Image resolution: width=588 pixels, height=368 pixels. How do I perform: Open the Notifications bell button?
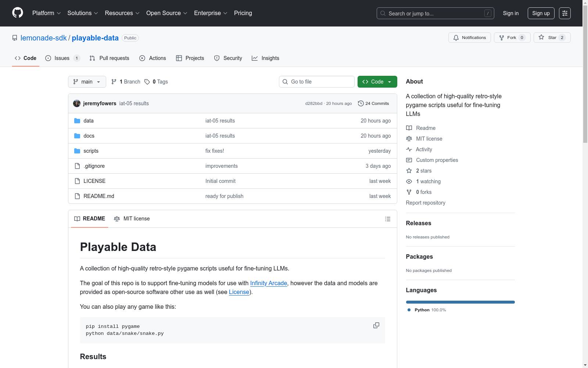[470, 38]
